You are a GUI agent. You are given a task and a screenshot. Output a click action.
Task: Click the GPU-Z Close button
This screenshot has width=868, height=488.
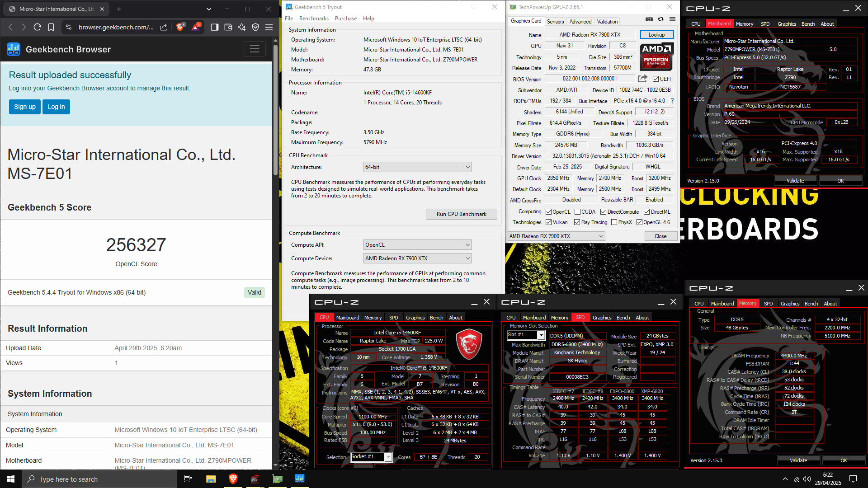coord(660,236)
